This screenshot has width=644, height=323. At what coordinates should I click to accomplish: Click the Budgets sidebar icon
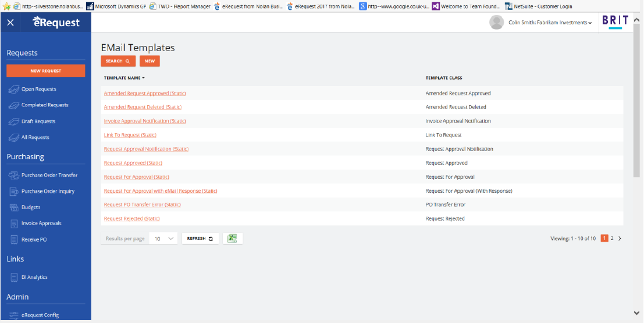pyautogui.click(x=15, y=207)
